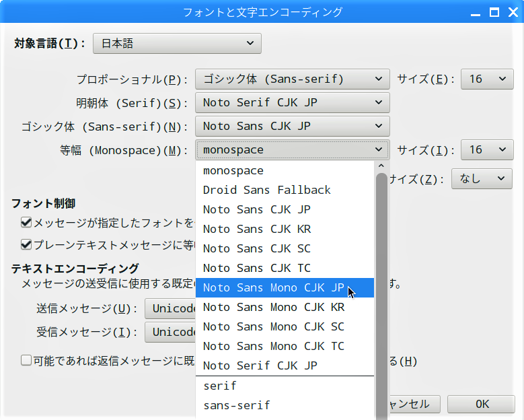
Task: Open the 明朝体 Serif font dropdown
Action: (x=293, y=103)
